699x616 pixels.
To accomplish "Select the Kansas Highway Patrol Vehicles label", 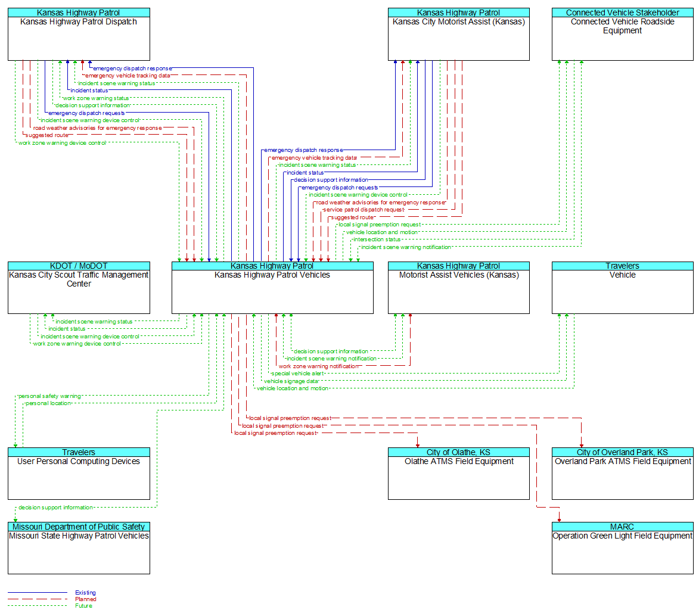I will point(272,275).
